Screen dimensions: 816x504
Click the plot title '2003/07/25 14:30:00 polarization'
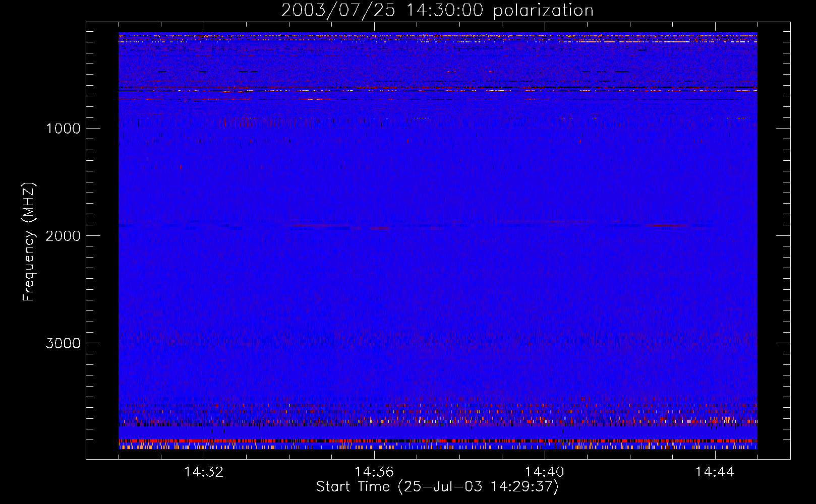coord(437,10)
